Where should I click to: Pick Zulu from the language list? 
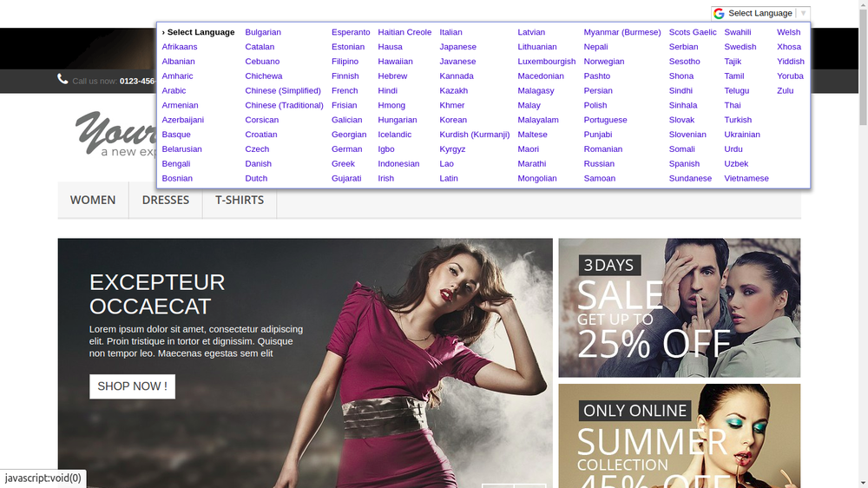(x=785, y=90)
